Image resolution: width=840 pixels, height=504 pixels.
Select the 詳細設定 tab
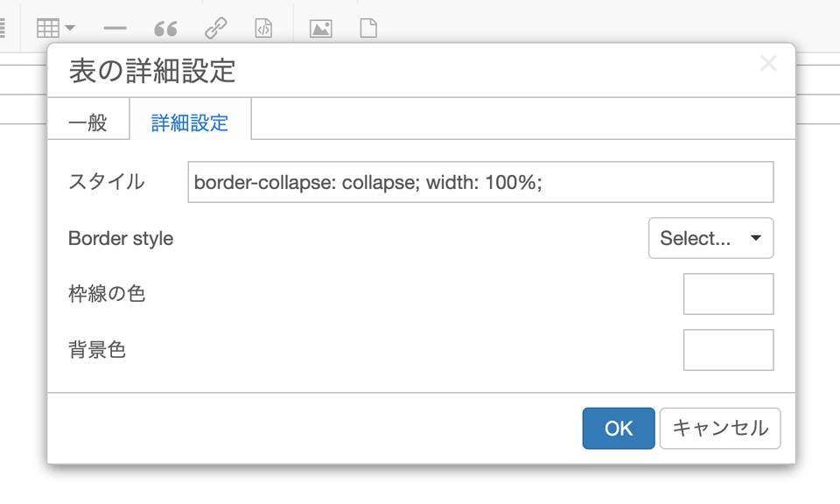(190, 122)
